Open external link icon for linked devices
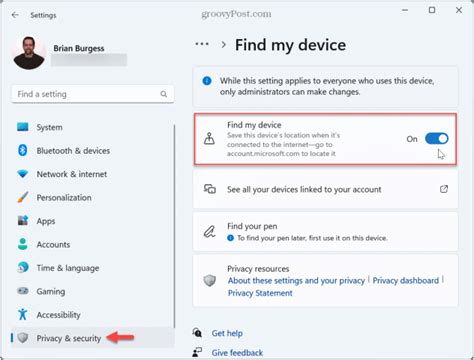 (x=444, y=189)
